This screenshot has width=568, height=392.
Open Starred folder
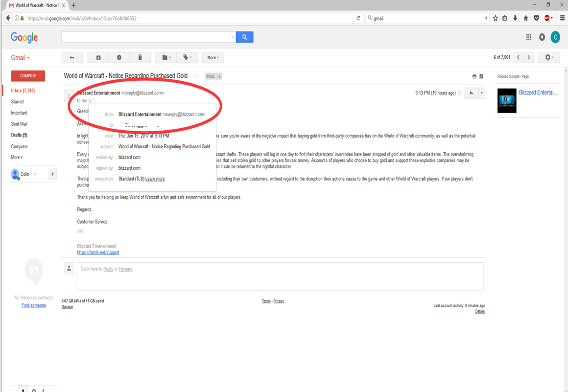18,102
